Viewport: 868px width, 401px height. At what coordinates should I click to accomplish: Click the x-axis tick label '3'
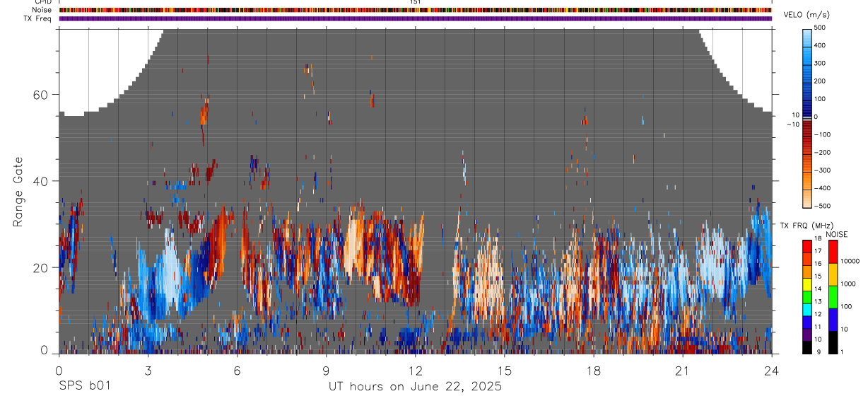pyautogui.click(x=148, y=371)
